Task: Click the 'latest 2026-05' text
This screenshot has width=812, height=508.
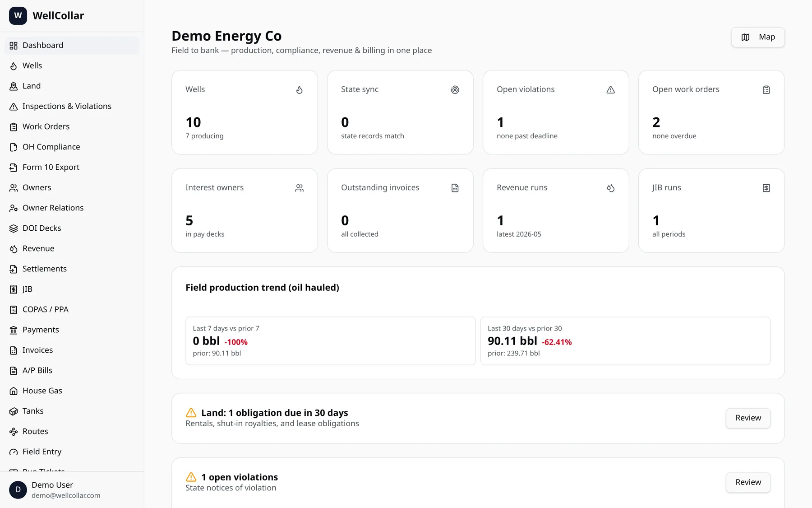Action: click(x=519, y=234)
